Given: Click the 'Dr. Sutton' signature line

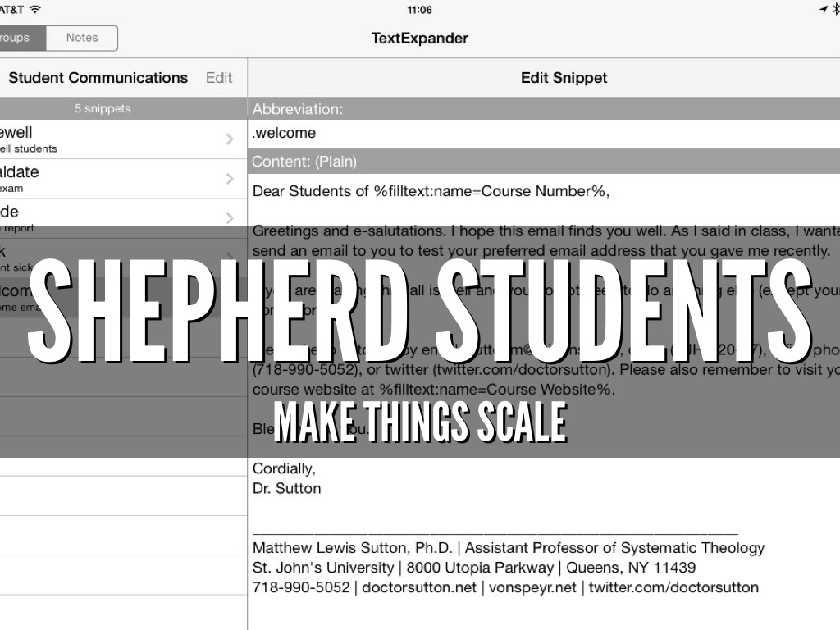Looking at the screenshot, I should tap(286, 489).
